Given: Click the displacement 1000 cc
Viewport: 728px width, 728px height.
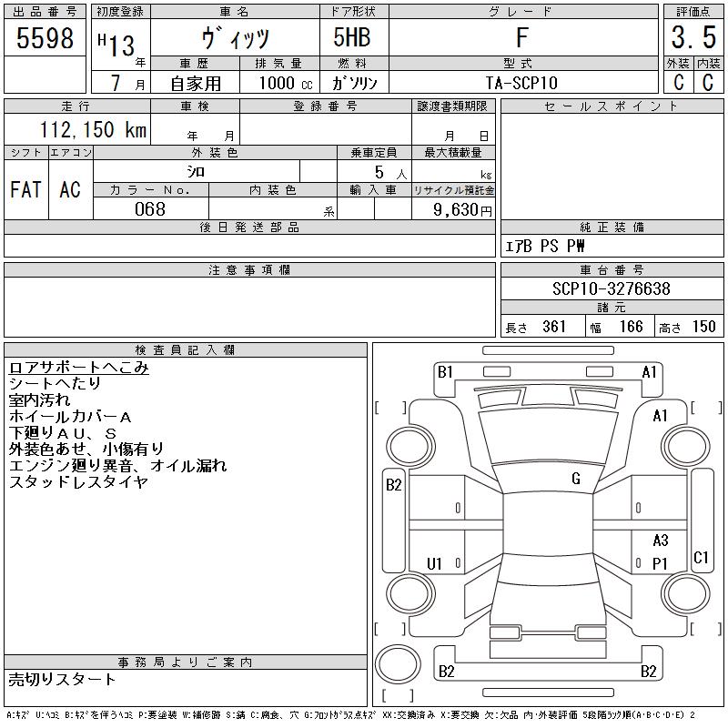Looking at the screenshot, I should tap(286, 83).
